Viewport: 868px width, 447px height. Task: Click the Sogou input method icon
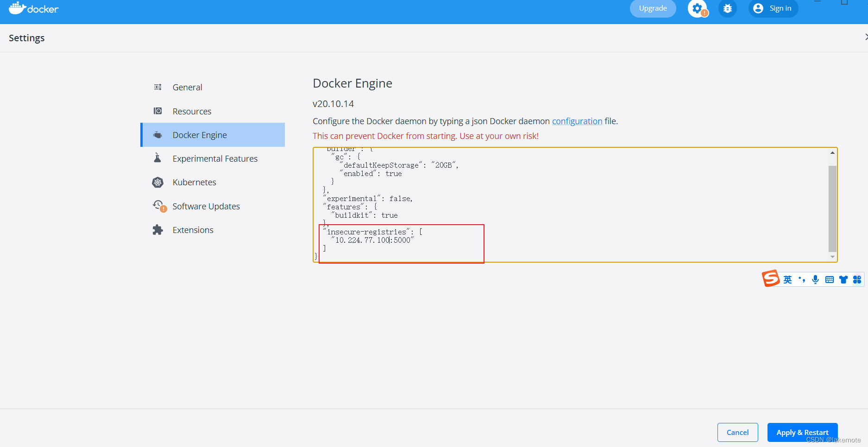771,279
